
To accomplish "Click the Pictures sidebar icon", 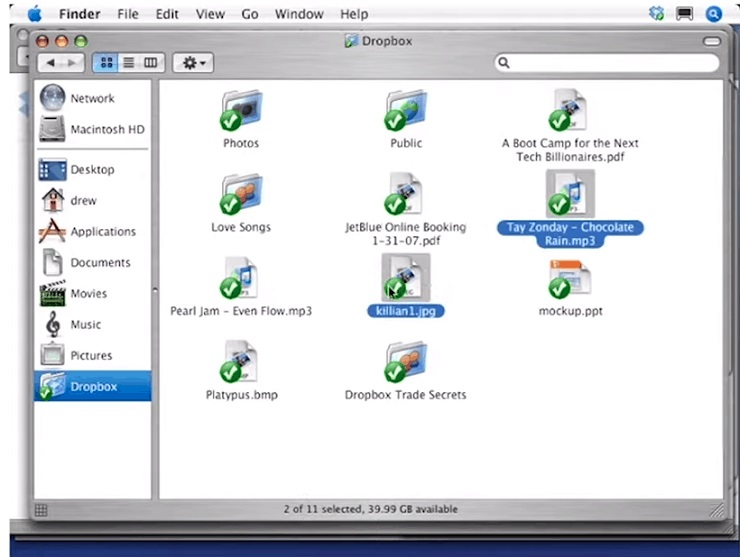I will (52, 354).
